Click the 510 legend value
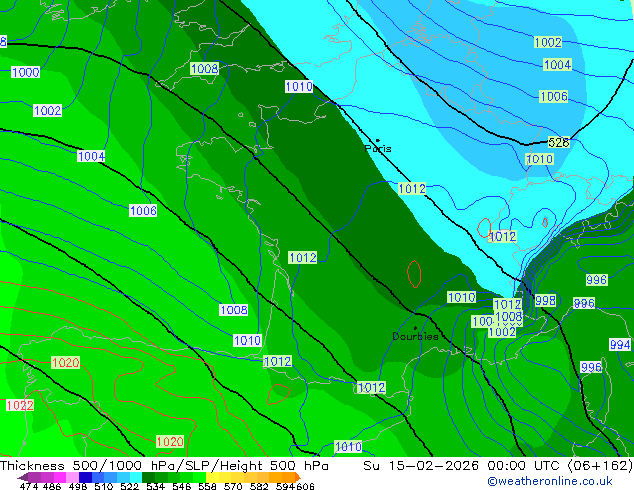The height and width of the screenshot is (490, 634). [x=104, y=486]
